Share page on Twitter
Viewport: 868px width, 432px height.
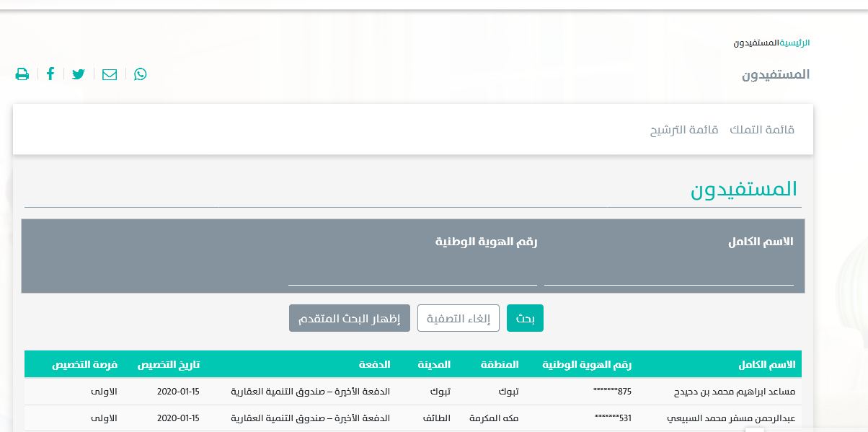click(x=79, y=74)
